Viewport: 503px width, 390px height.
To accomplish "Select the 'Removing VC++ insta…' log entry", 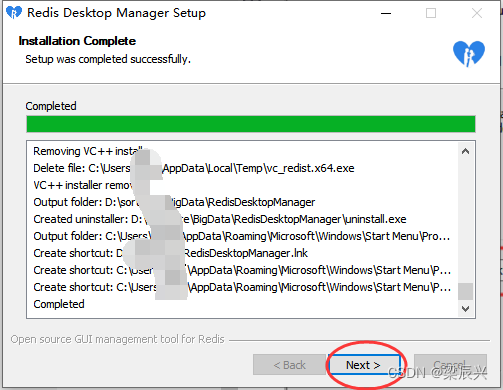I will click(242, 151).
